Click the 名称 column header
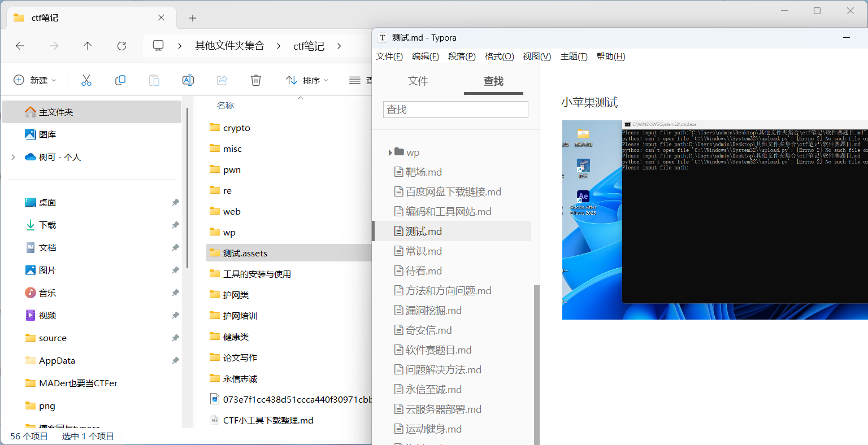Viewport: 868px width, 445px height. pos(225,106)
